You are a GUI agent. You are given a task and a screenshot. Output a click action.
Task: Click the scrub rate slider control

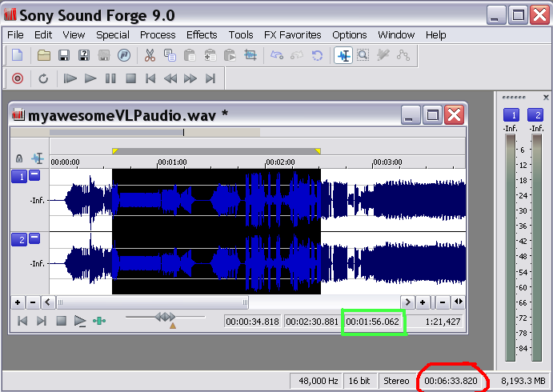165,317
